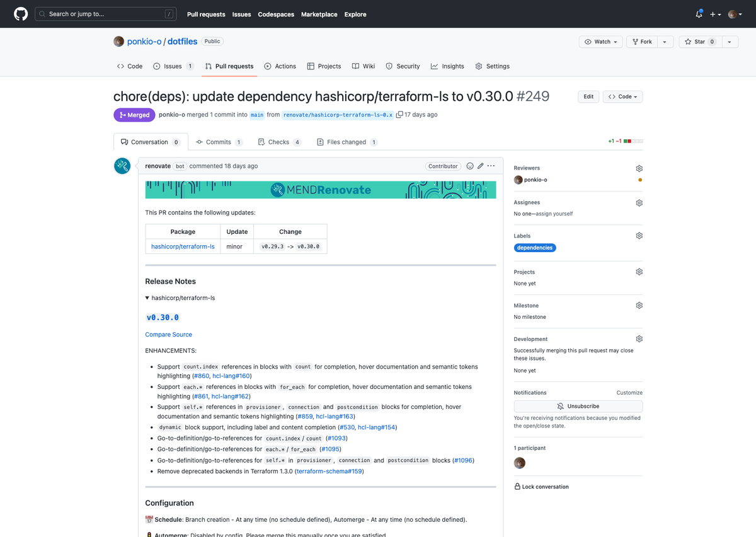Open the renovate/hashicorp-terraform-ls-0.x branch link
Viewport: 756px width, 537px height.
(338, 115)
